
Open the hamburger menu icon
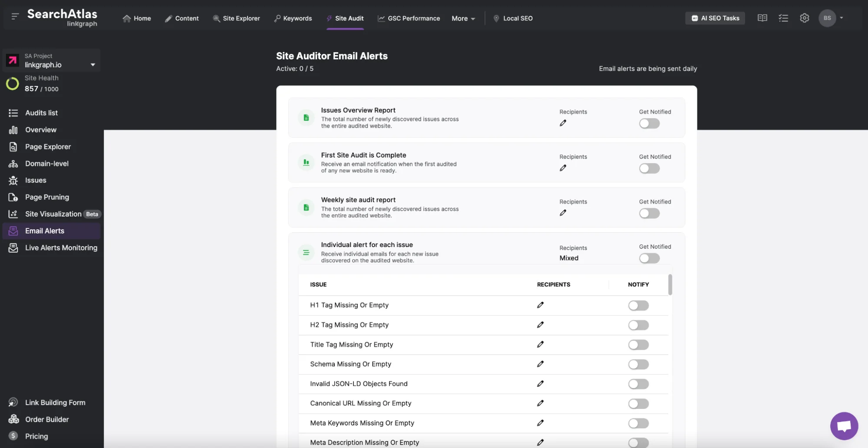[x=15, y=16]
